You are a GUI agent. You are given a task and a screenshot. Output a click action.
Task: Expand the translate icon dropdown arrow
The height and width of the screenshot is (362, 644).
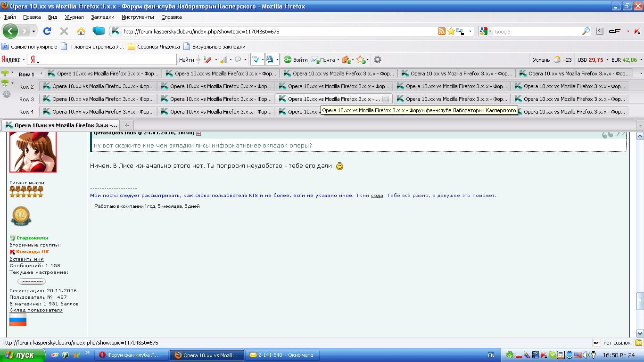(x=277, y=60)
